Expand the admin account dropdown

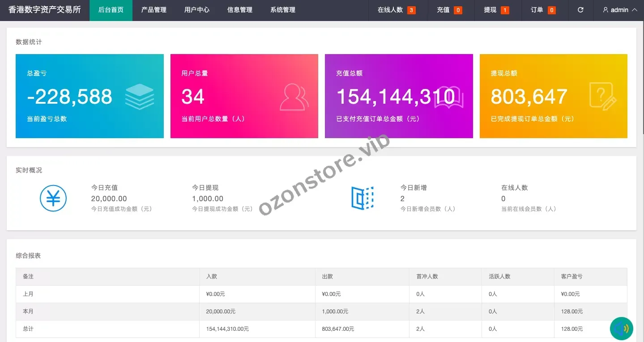coord(620,10)
